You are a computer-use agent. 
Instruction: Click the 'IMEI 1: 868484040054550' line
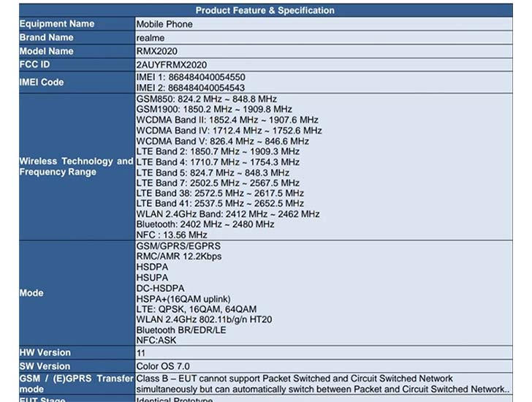(x=191, y=77)
